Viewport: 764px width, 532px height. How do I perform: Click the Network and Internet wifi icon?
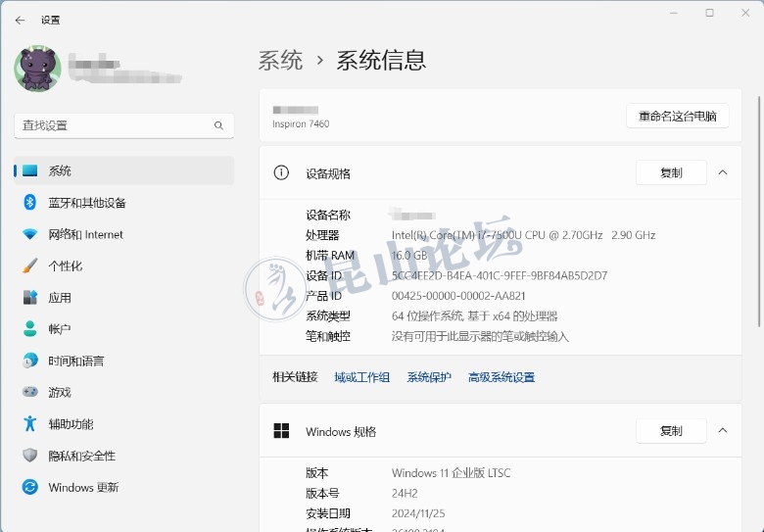pos(29,234)
